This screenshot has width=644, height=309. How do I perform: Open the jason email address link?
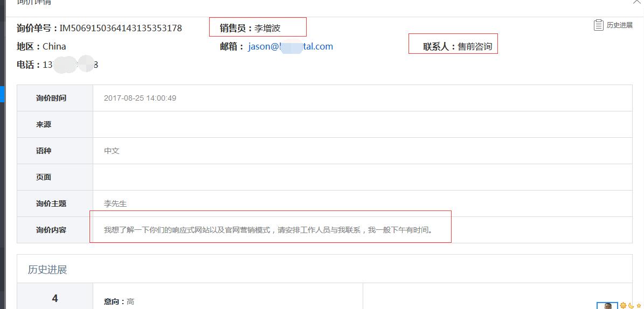[290, 47]
